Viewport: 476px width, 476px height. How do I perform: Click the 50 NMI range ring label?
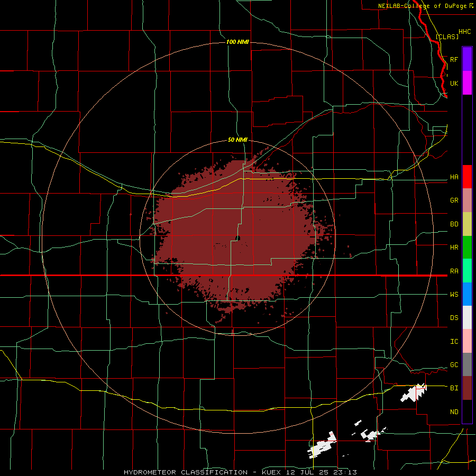pyautogui.click(x=237, y=140)
